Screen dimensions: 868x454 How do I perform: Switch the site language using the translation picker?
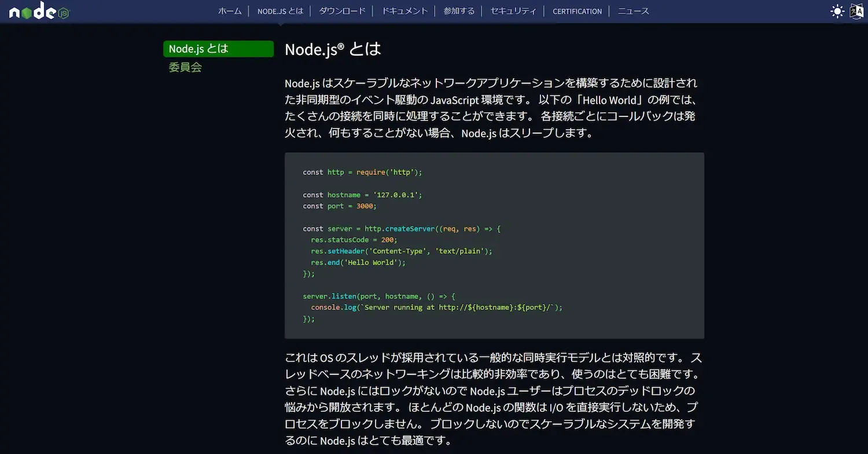(x=857, y=10)
